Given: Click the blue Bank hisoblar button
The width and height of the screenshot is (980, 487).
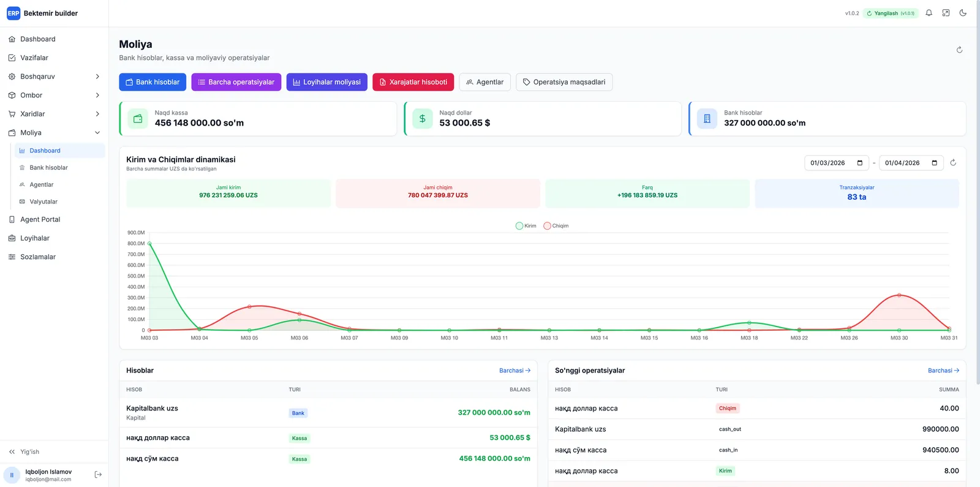Looking at the screenshot, I should [x=153, y=82].
